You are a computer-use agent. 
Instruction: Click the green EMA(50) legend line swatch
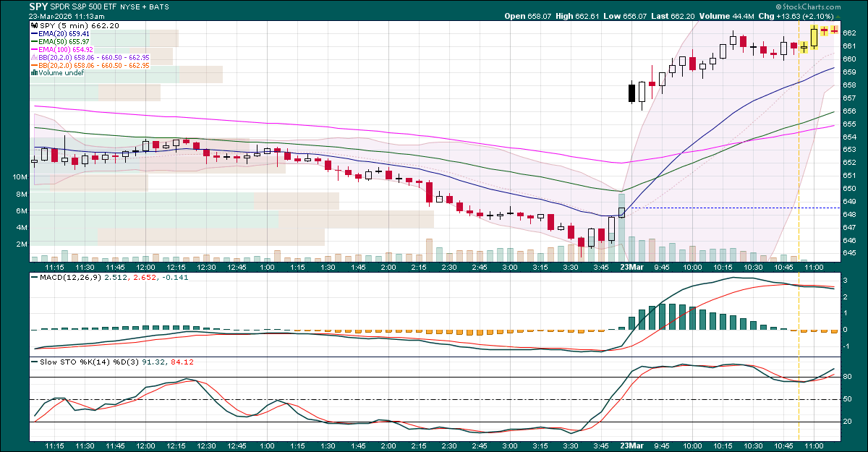click(x=36, y=42)
